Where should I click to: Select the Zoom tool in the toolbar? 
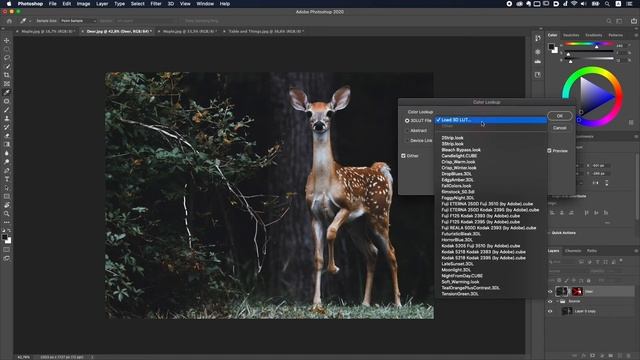click(x=7, y=213)
